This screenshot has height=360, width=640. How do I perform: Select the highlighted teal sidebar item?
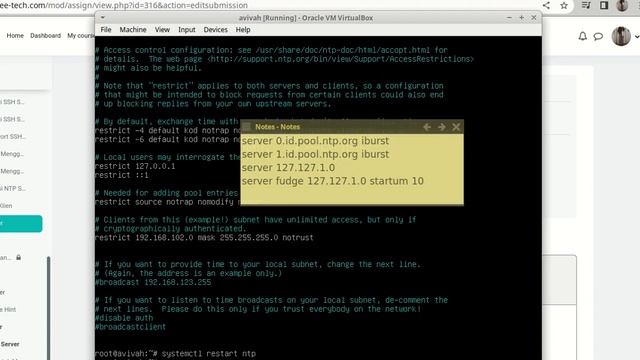coord(21,224)
